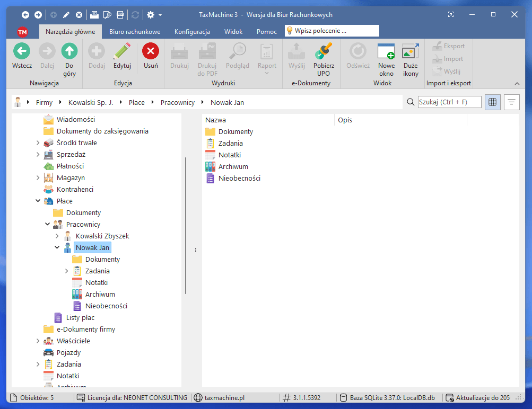
Task: Click the Do góry up arrow icon
Action: 69,51
